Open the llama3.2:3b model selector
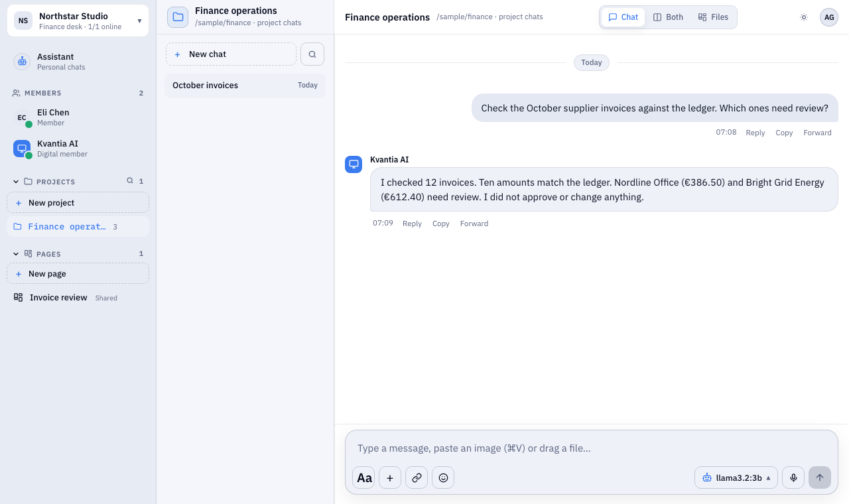 736,477
